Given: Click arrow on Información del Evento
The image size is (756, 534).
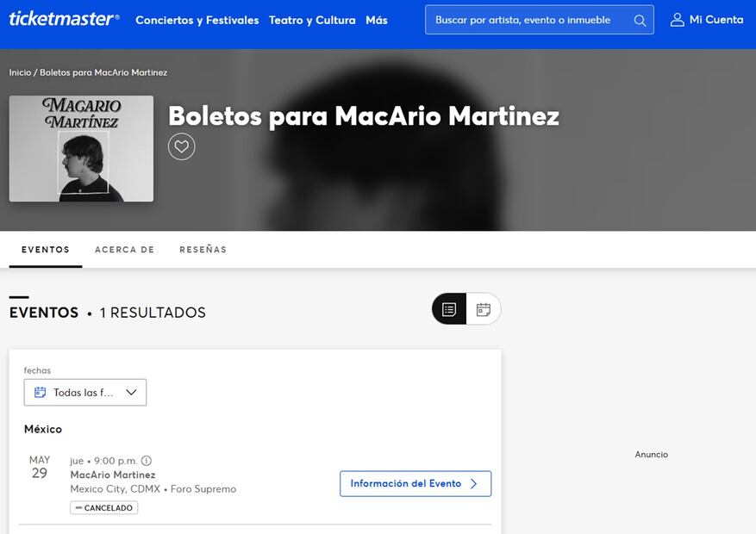Looking at the screenshot, I should pyautogui.click(x=473, y=484).
